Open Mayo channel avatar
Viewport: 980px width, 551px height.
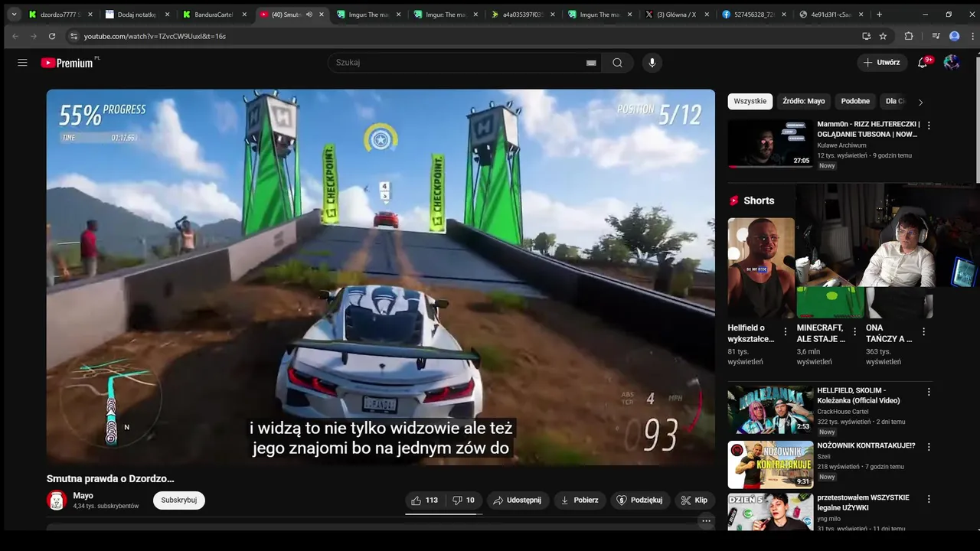coord(57,500)
